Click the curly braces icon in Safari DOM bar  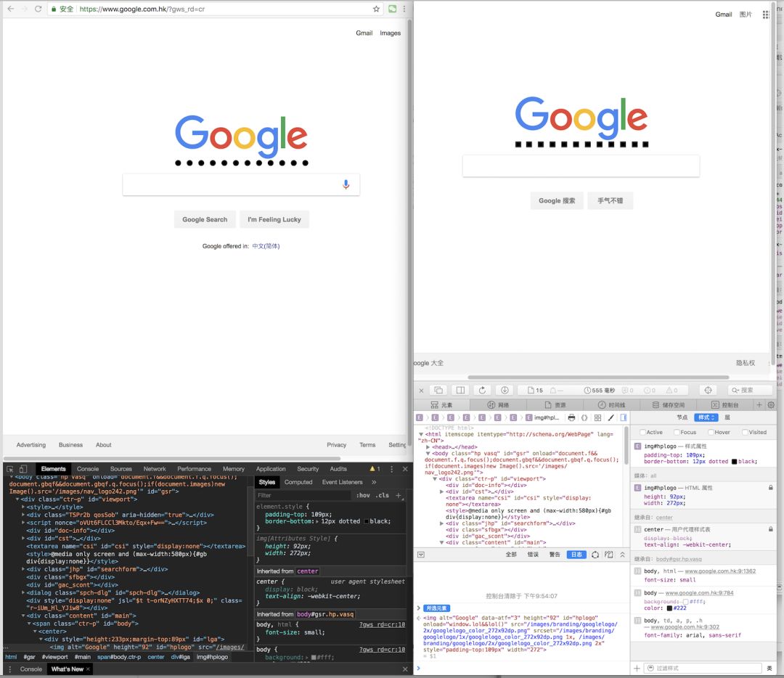point(584,417)
